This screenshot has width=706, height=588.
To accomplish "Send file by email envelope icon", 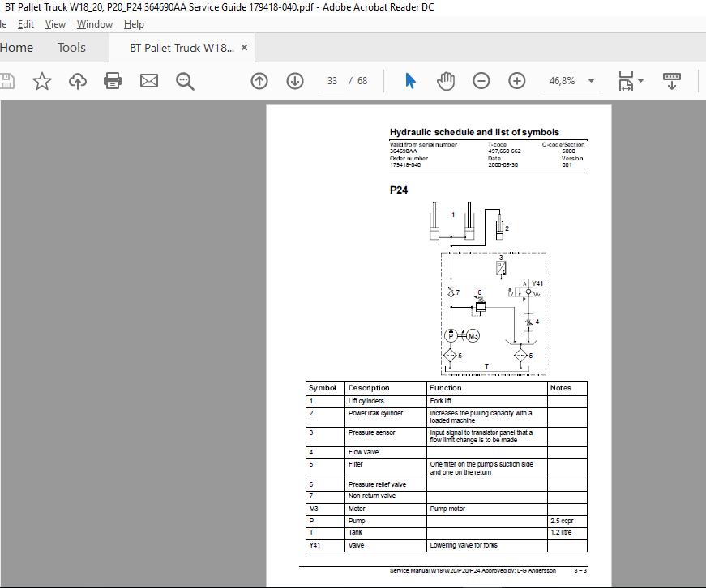I will coord(149,81).
